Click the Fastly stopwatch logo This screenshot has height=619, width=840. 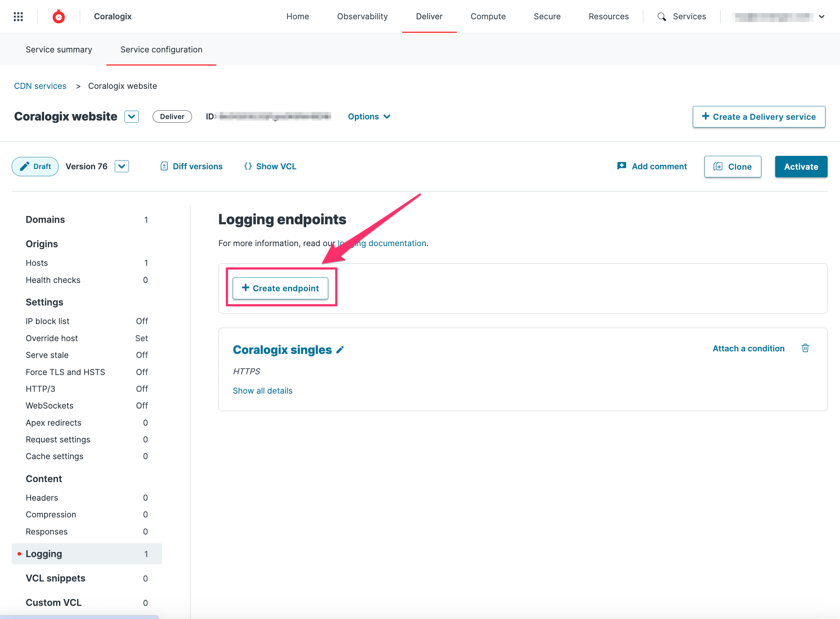coord(59,16)
